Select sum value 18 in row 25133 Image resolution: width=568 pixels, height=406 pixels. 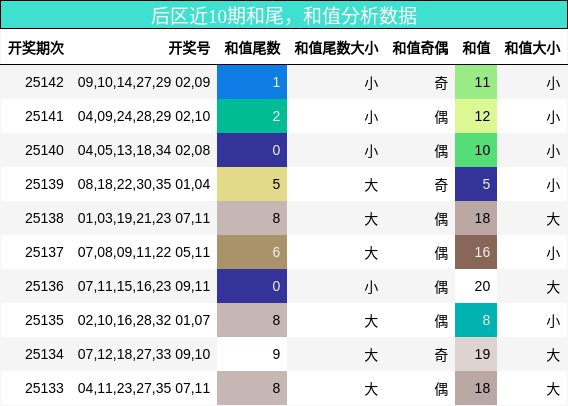pos(476,388)
